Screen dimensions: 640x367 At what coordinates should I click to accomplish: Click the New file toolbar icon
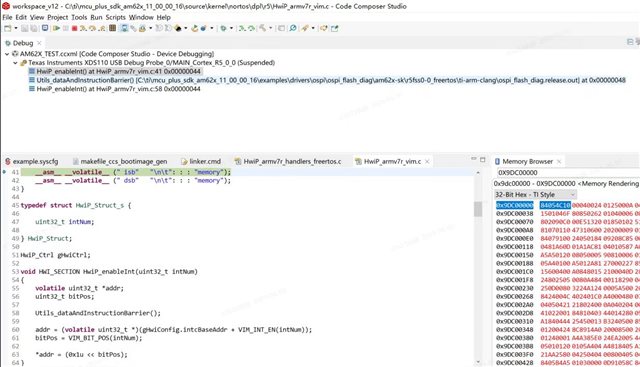(8, 28)
